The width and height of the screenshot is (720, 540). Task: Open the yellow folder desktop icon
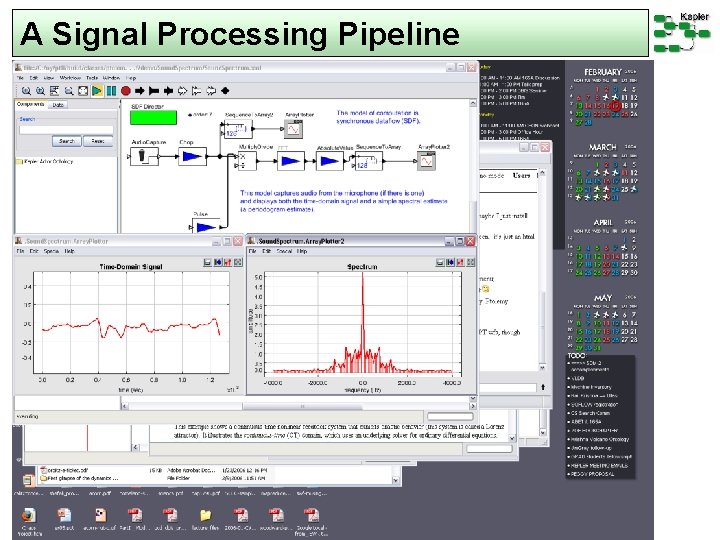click(x=206, y=515)
